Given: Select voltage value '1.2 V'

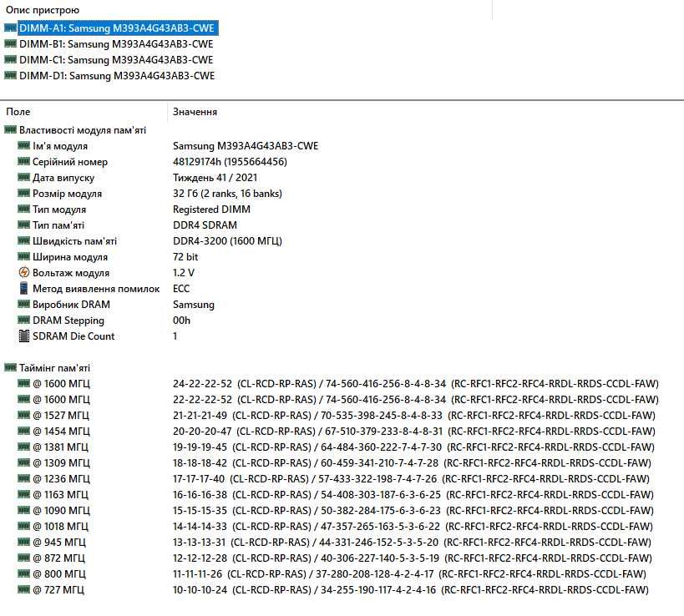Looking at the screenshot, I should (x=184, y=273).
